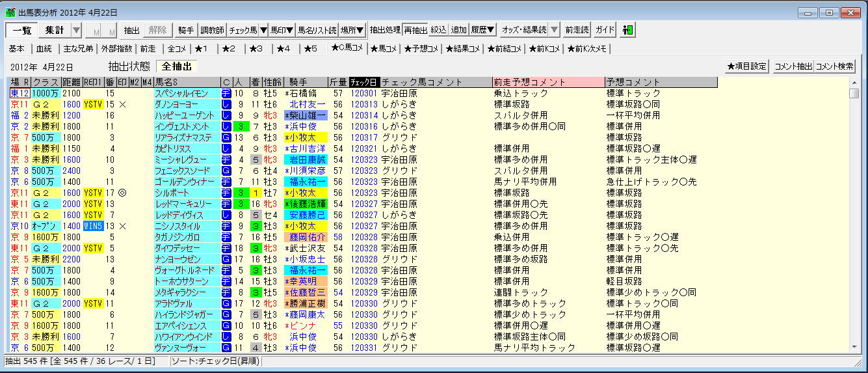Sort by the チェック日 column header
Viewport: 868px width, 373px height.
(363, 82)
